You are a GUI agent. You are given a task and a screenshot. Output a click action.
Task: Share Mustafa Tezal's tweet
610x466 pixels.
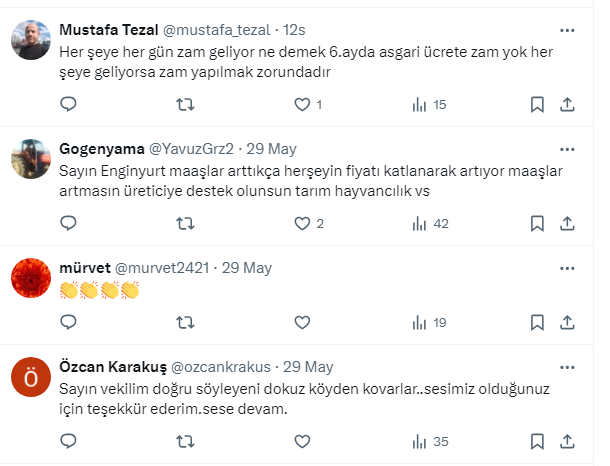point(566,104)
